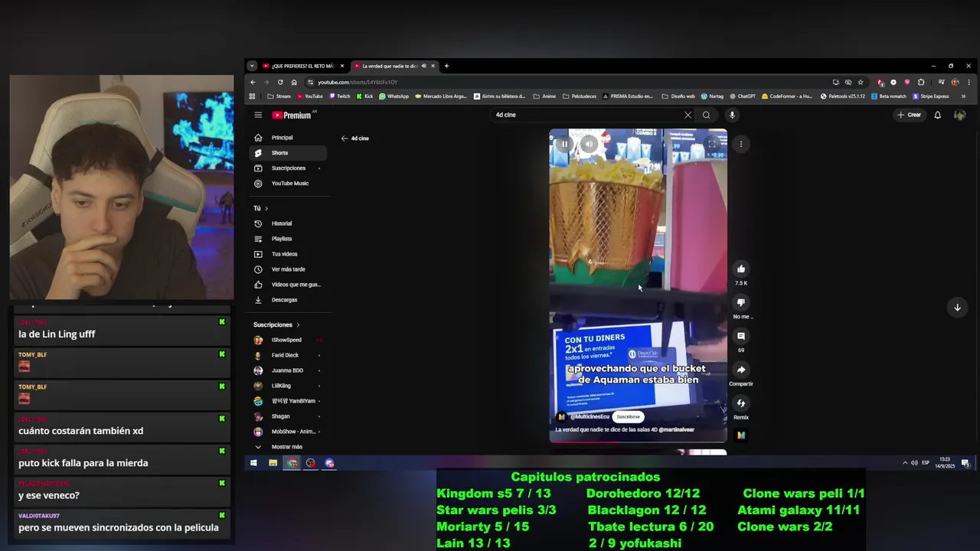The width and height of the screenshot is (980, 551).
Task: Open Chrome tab search dropdown
Action: tap(252, 66)
